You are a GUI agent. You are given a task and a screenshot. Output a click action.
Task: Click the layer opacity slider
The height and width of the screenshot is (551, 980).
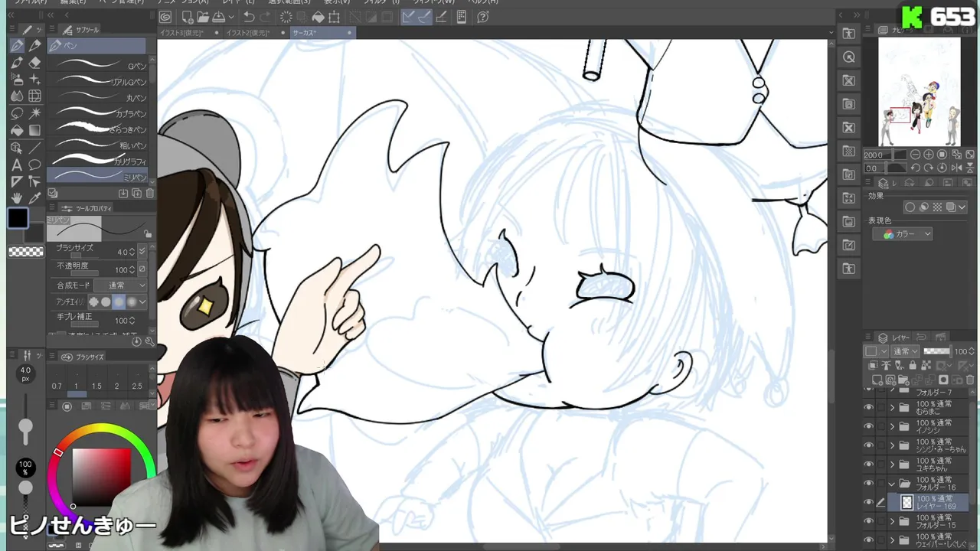pyautogui.click(x=937, y=351)
